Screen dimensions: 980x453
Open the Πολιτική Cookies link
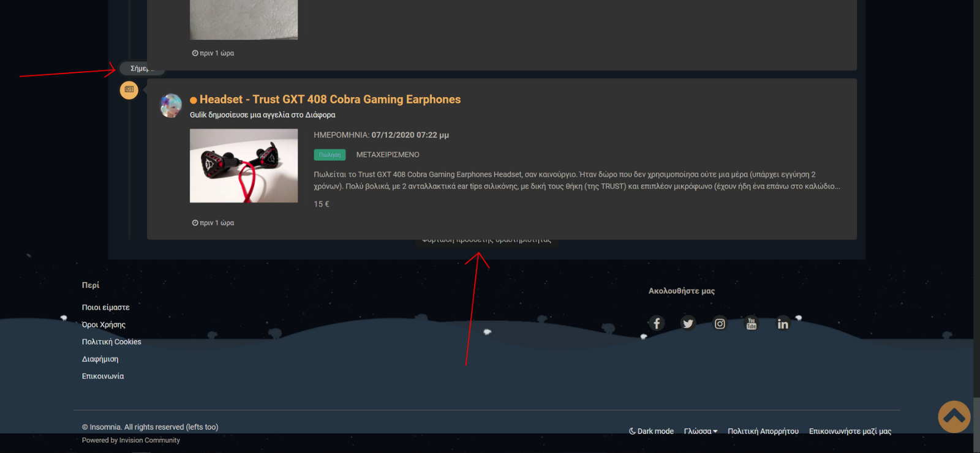111,342
